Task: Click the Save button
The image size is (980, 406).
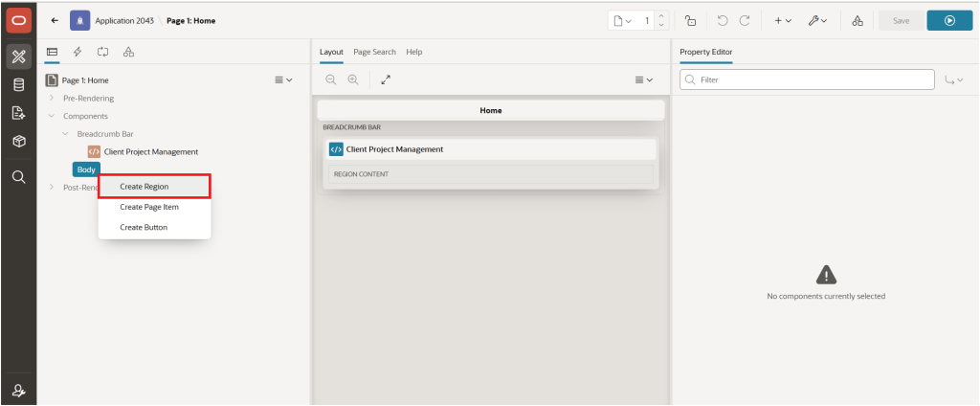Action: 901,21
